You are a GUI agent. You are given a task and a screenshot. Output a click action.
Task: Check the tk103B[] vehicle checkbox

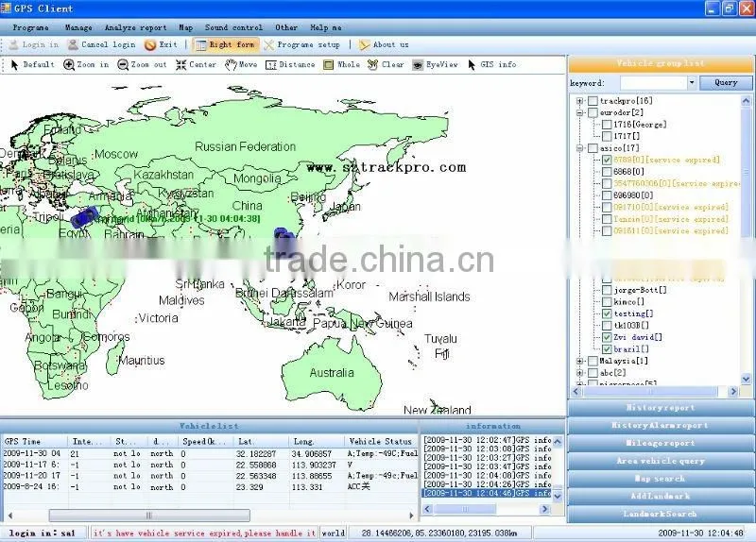[x=607, y=326]
